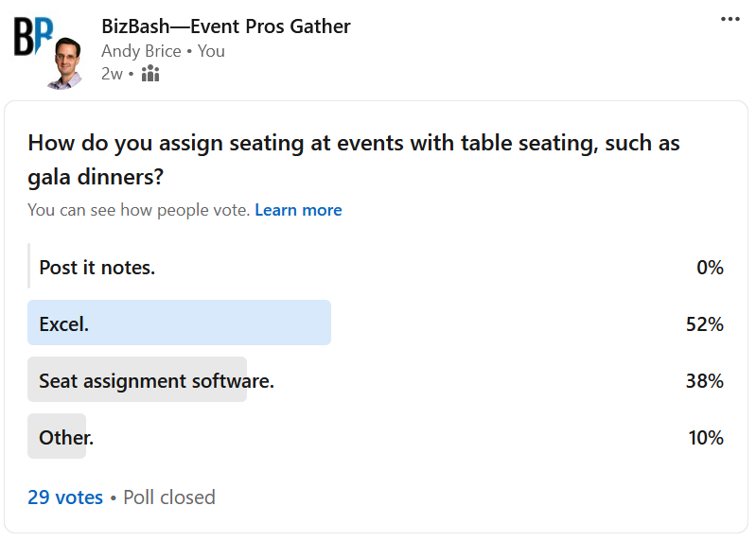Open Andy Brice's profile photo

(66, 62)
